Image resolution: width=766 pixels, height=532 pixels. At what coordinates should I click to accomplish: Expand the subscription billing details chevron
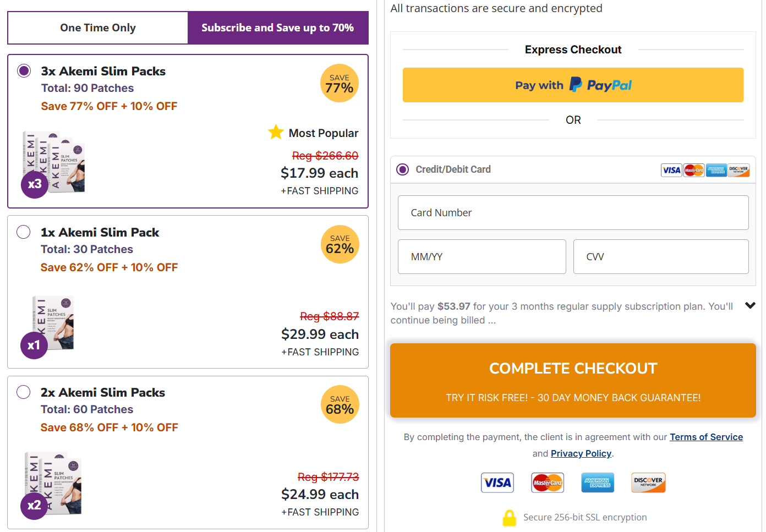[750, 305]
